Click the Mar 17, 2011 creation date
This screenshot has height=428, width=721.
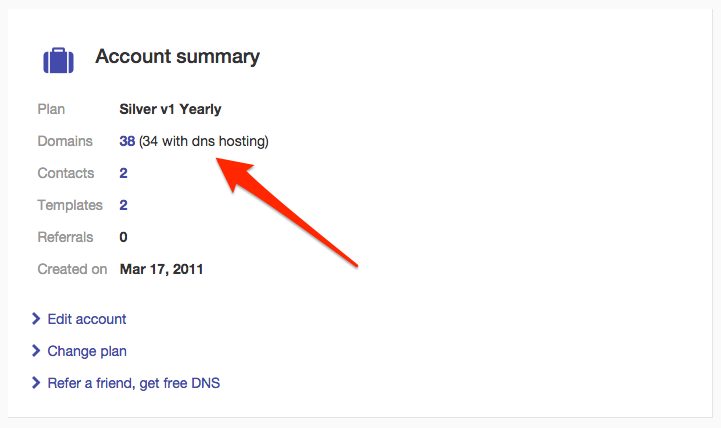tap(162, 269)
